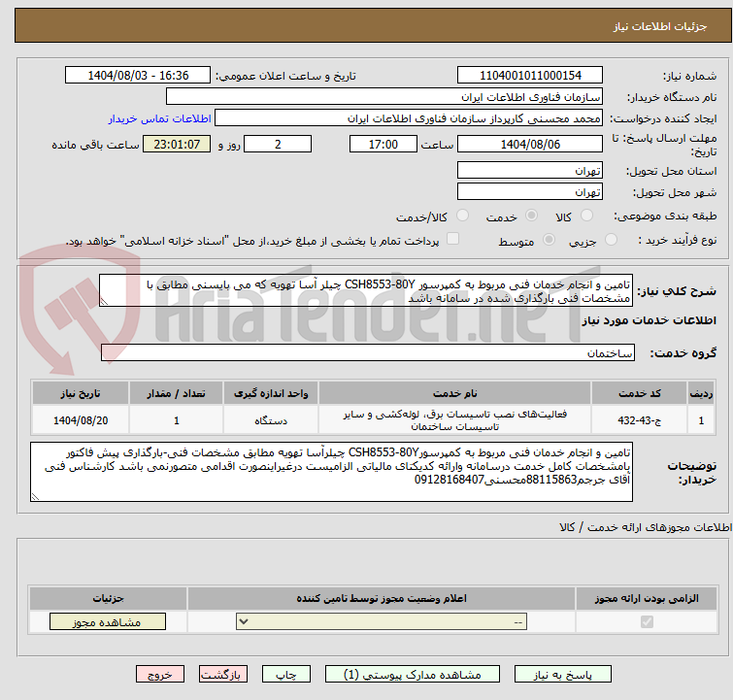Toggle the اسناد خزانه اسلامی payment checkbox

click(x=452, y=239)
